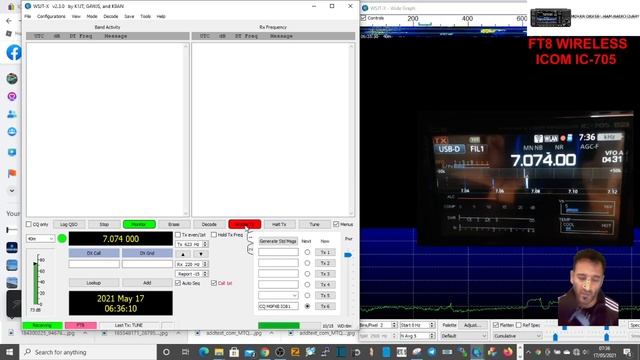Viewport: 640px width, 360px height.
Task: Click the active WSJT-X taskbar icon
Action: point(477,352)
